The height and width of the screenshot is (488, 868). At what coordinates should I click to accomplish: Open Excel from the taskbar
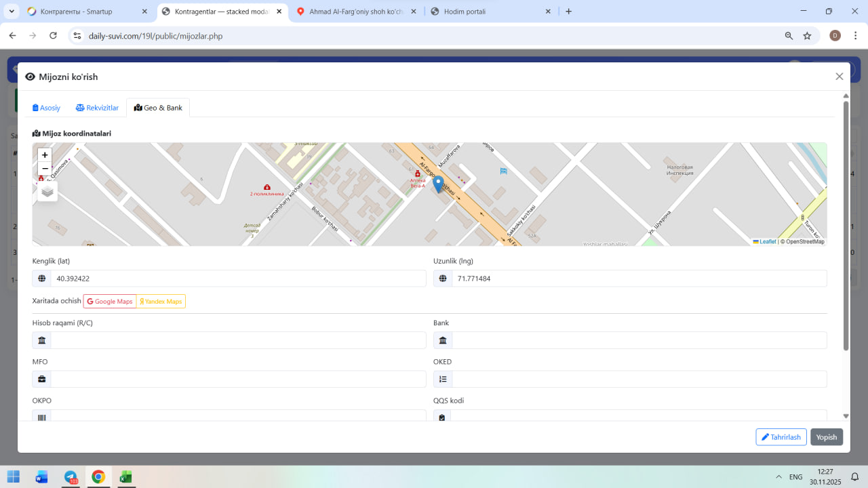pos(125,477)
